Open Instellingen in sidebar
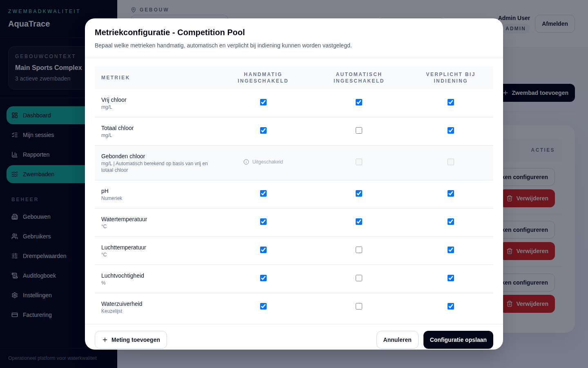This screenshot has height=368, width=588. (x=46, y=295)
